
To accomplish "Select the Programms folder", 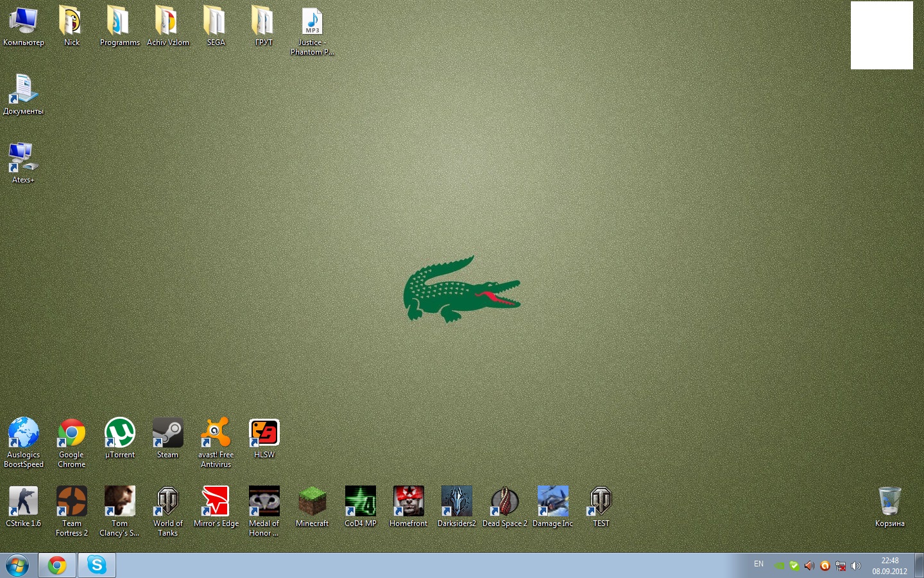I will [120, 26].
